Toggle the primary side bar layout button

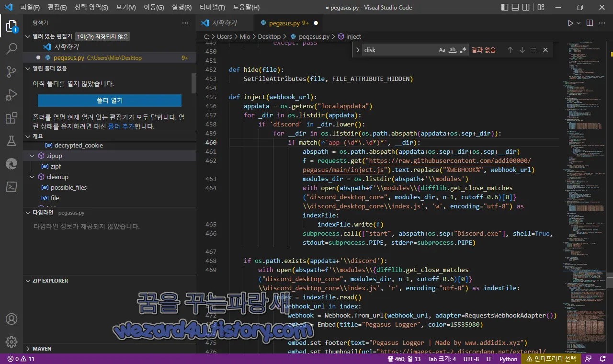click(x=505, y=8)
